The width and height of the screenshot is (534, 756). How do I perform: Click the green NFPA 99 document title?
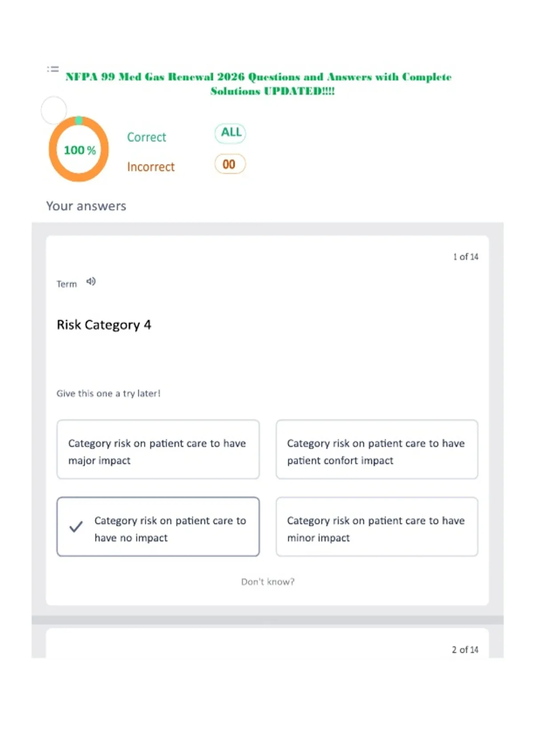[259, 84]
